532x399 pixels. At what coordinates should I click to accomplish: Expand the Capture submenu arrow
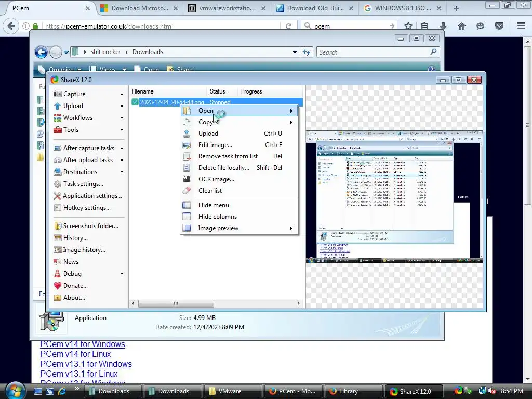click(122, 95)
